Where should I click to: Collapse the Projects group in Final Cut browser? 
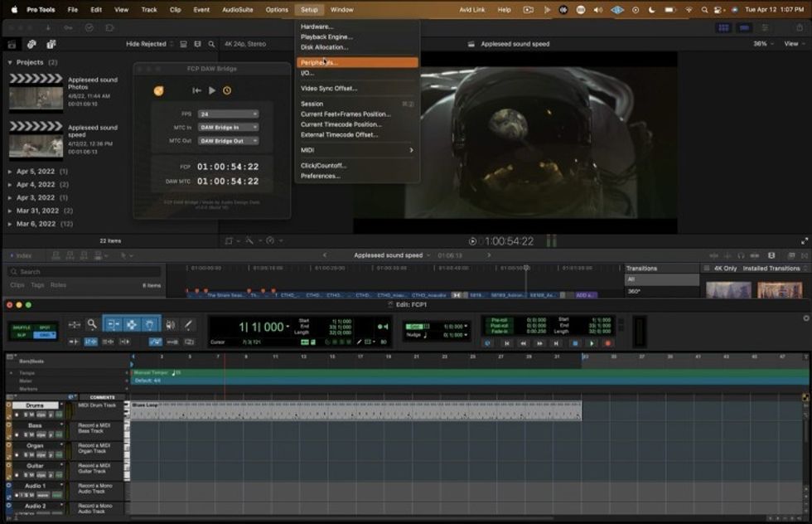click(x=10, y=62)
